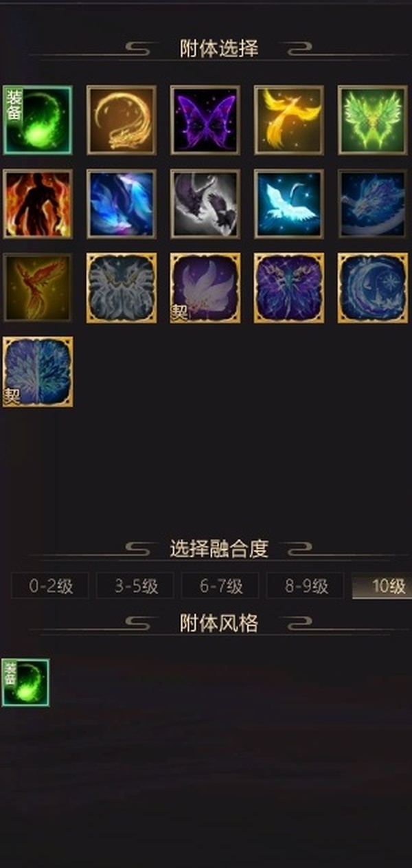Select the nine-tailed fox icon marked 契

pyautogui.click(x=205, y=288)
